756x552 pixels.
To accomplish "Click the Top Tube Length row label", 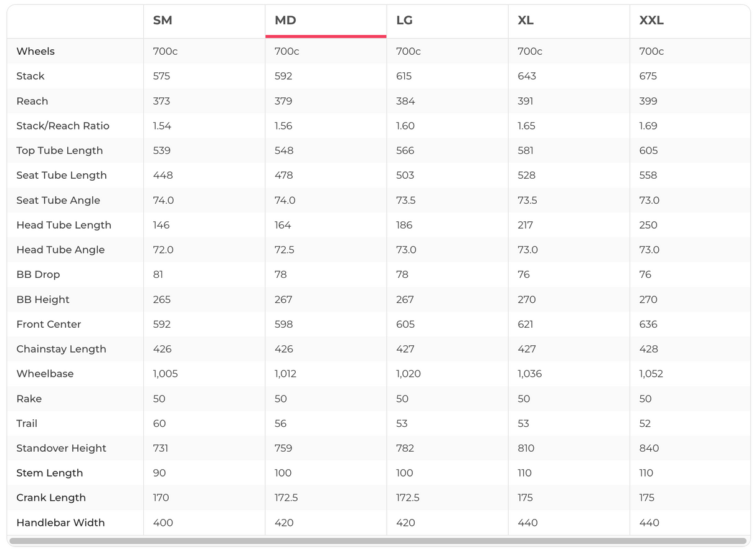I will tap(60, 151).
